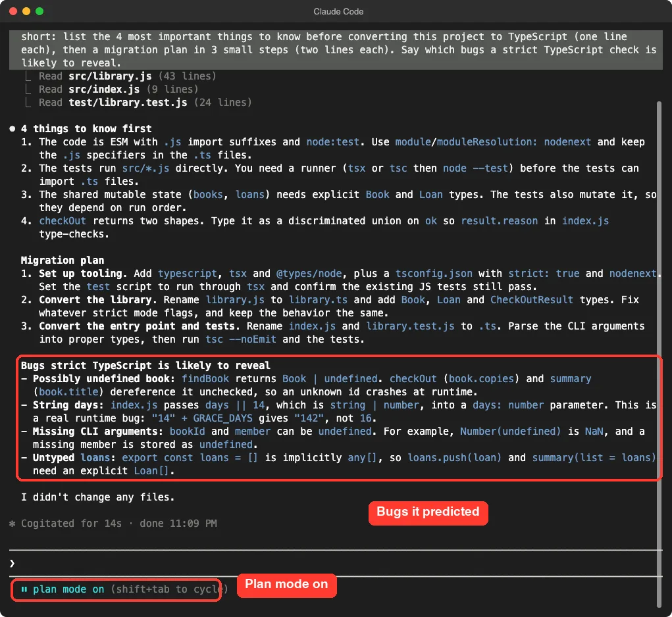672x617 pixels.
Task: Click the 'node --test' code token
Action: pyautogui.click(x=475, y=168)
